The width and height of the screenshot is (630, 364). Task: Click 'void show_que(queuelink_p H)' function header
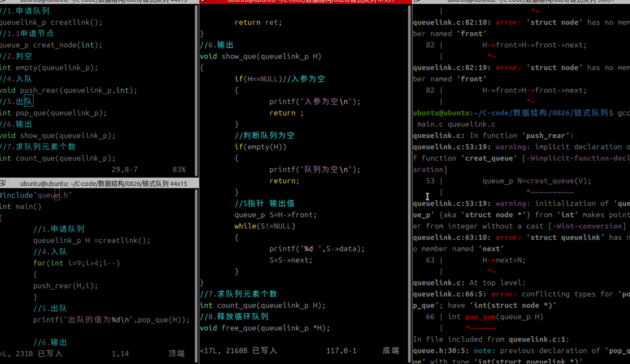[260, 56]
